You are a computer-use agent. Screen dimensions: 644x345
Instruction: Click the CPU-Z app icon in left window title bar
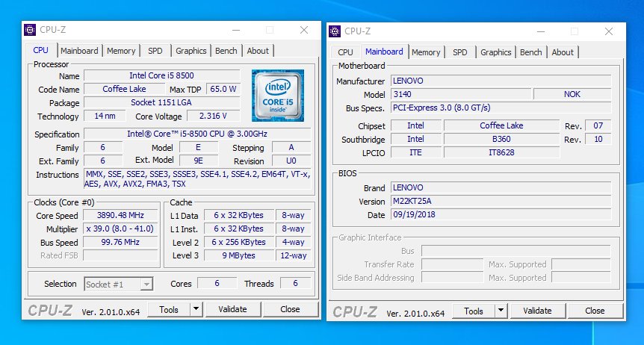[30, 30]
